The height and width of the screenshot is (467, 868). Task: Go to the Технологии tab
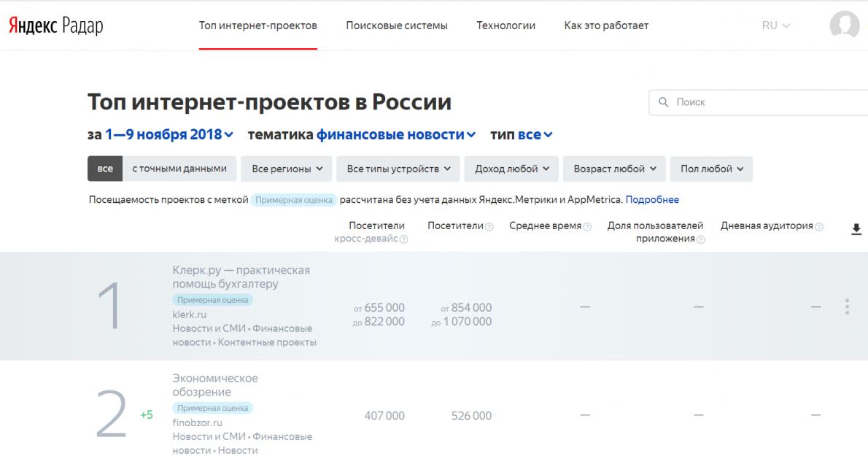pos(506,26)
